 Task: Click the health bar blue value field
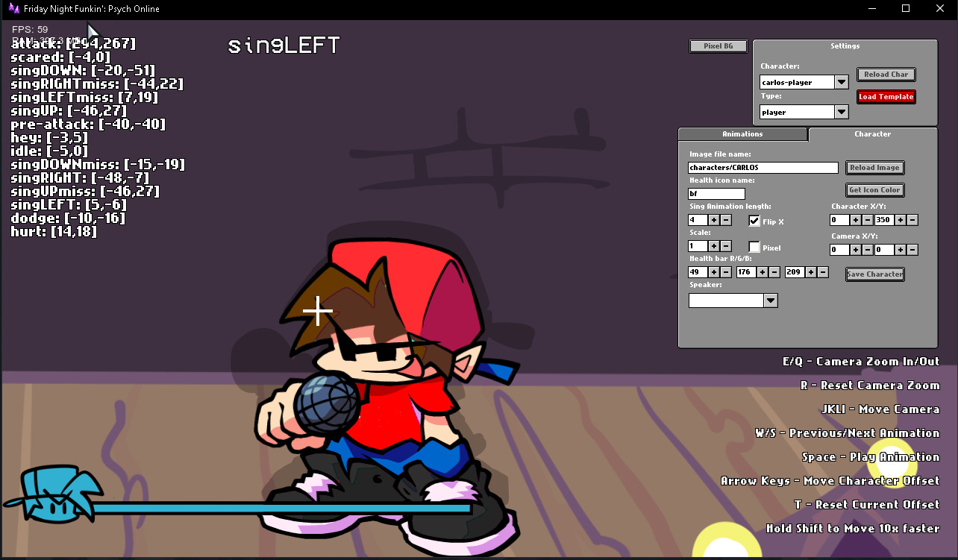pyautogui.click(x=795, y=272)
